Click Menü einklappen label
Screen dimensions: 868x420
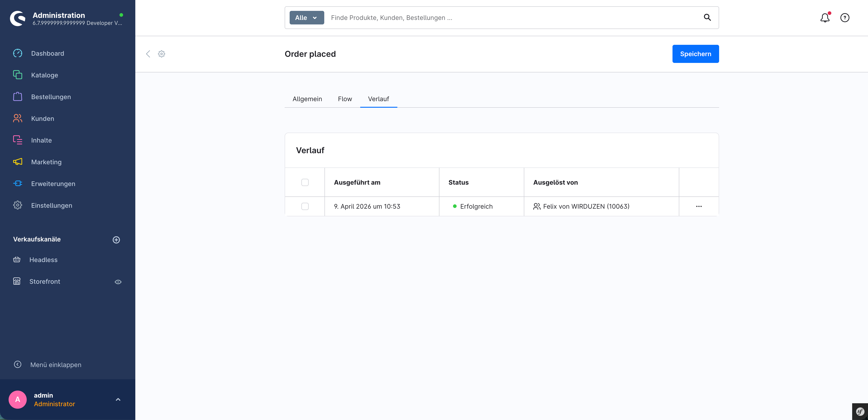point(56,365)
